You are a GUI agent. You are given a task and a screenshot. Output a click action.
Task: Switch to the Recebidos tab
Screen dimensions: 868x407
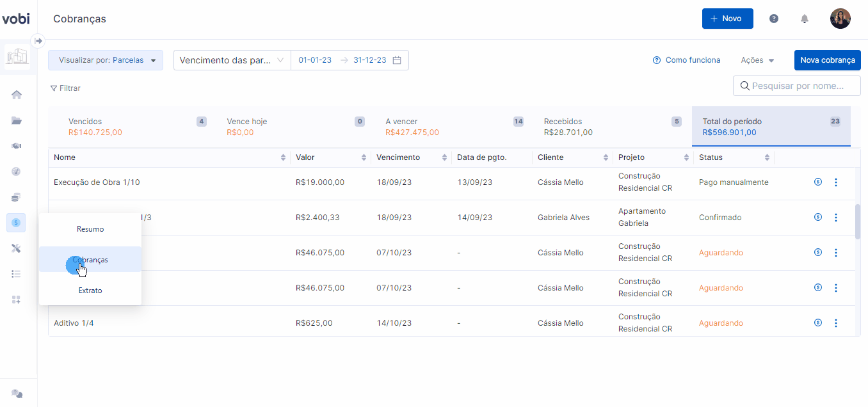coord(613,127)
